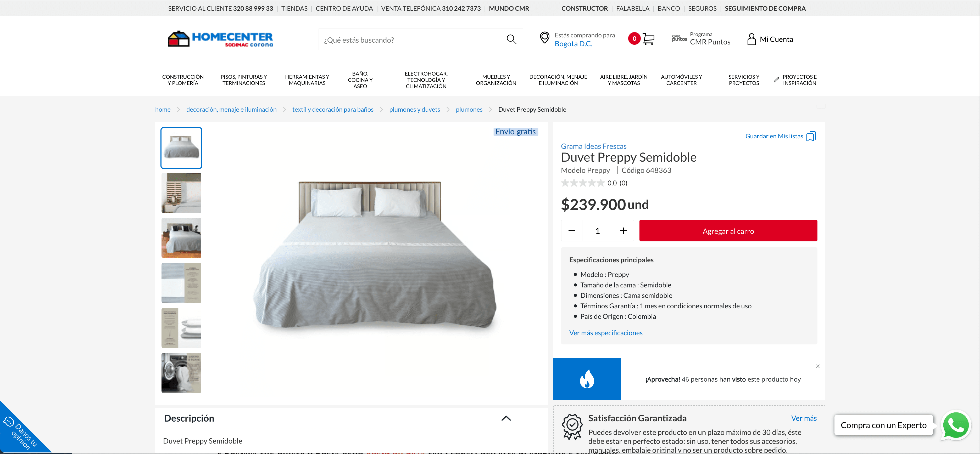Expand Ver más especificaciones
The image size is (980, 454).
(606, 333)
